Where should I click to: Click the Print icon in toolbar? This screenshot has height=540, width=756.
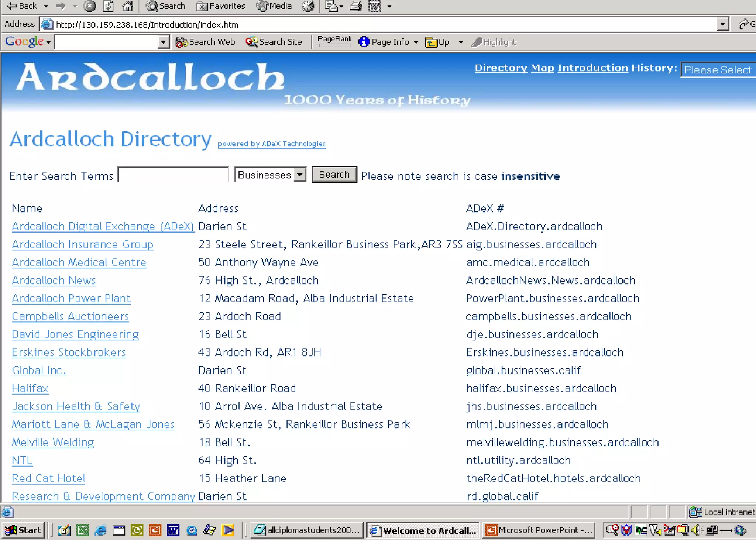[355, 6]
